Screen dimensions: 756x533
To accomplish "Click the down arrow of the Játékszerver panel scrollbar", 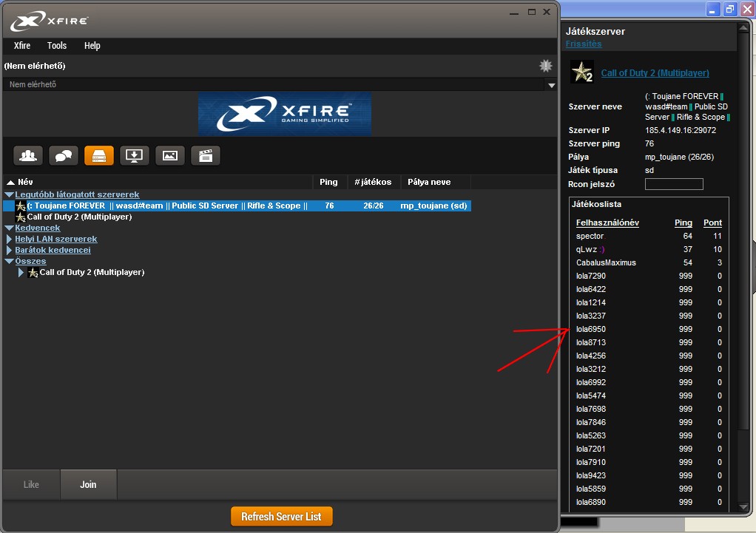I will 743,507.
